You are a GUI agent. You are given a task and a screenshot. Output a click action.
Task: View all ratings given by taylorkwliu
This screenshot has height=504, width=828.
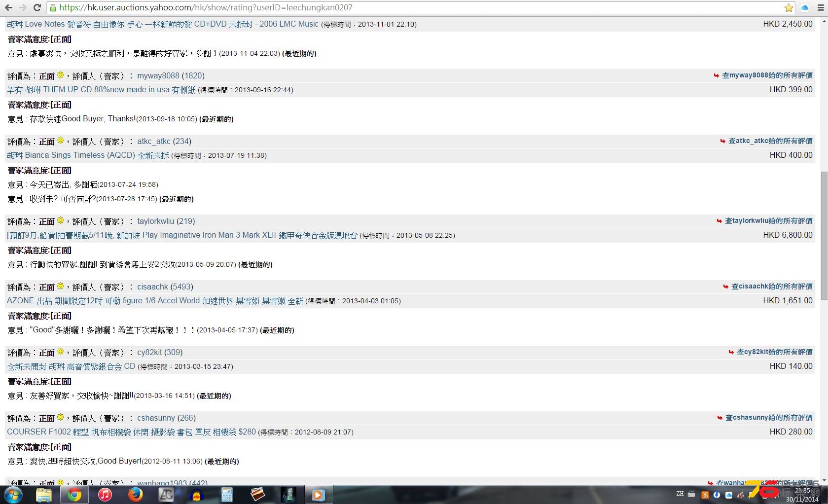[768, 220]
